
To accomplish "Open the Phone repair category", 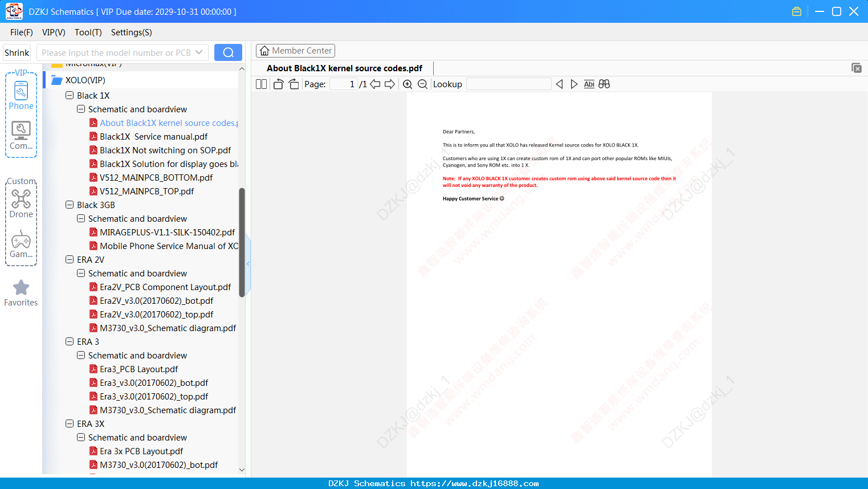I will coord(21,96).
